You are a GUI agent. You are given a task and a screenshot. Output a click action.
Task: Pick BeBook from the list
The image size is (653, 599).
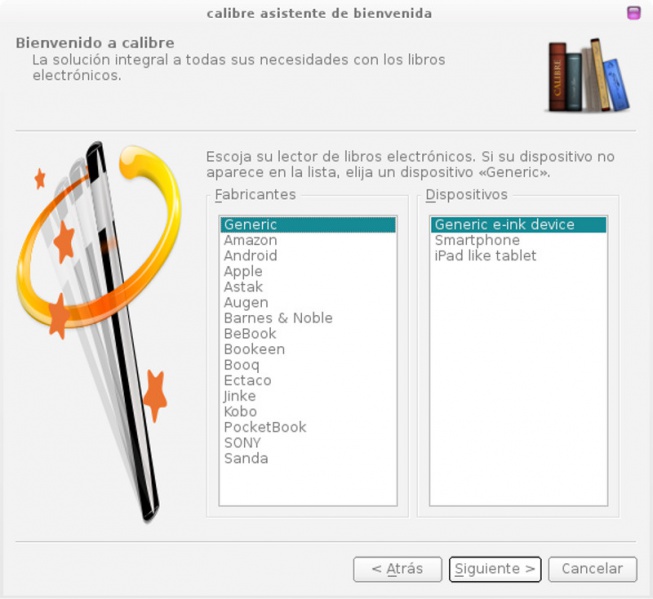point(308,334)
